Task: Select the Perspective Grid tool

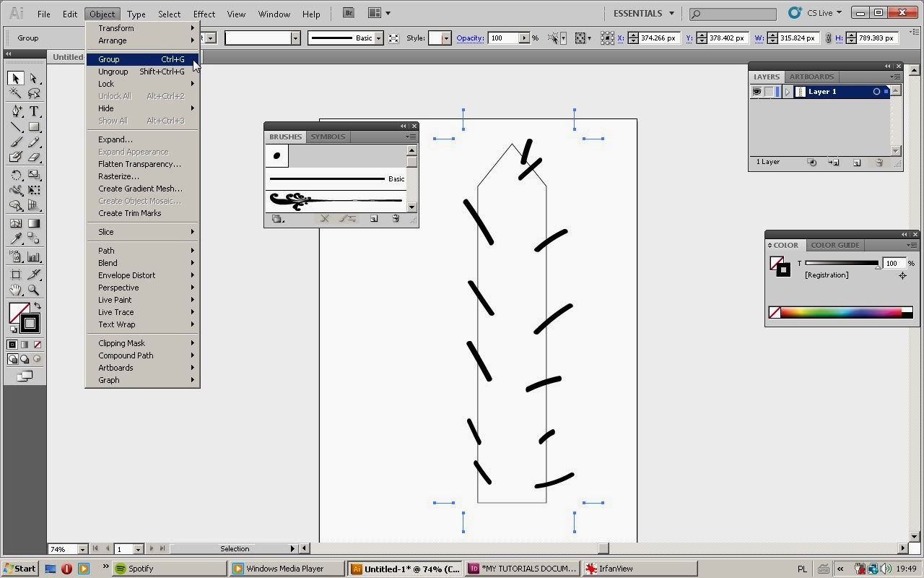Action: [34, 205]
